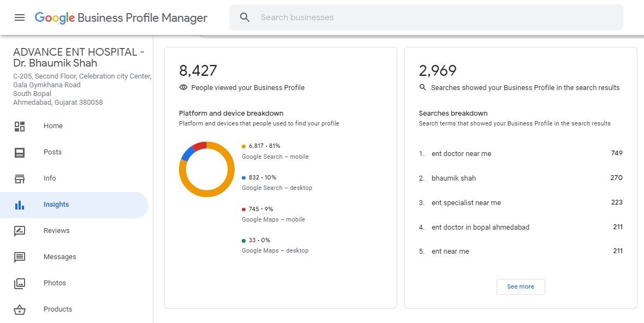Click the Products basket icon

pos(20,309)
